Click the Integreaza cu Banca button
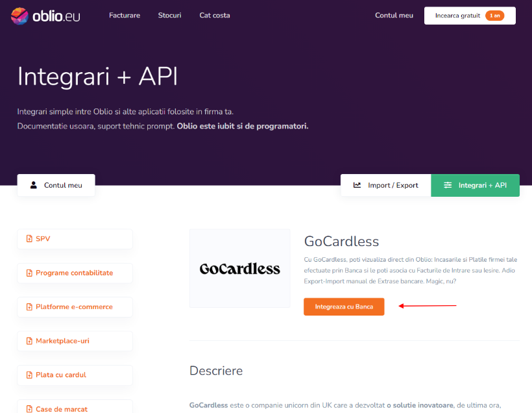Image resolution: width=532 pixels, height=413 pixels. (x=344, y=307)
